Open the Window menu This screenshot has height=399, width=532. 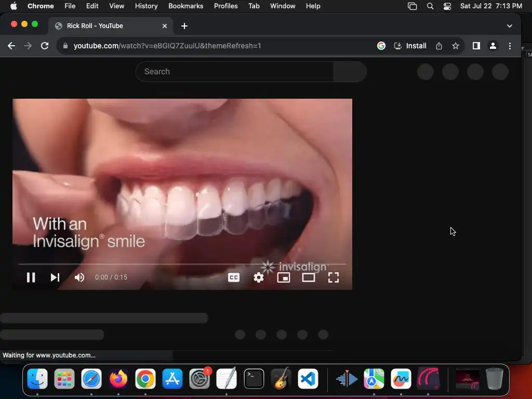(283, 6)
